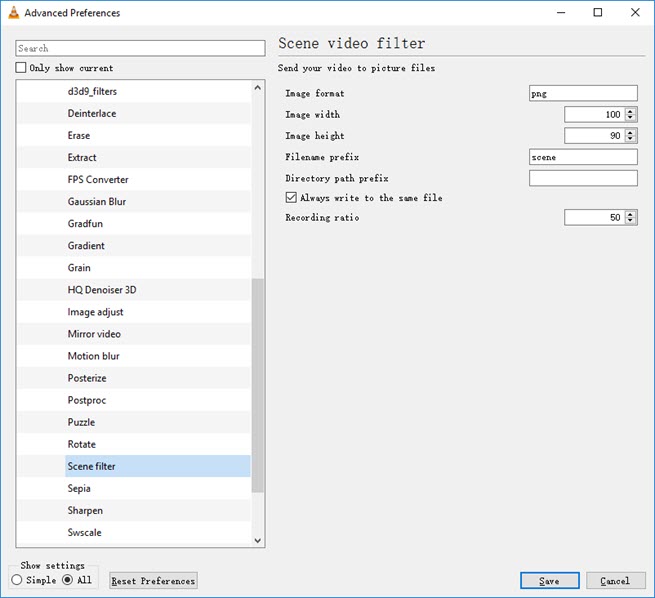655x598 pixels.
Task: Select Gaussian Blur in the list
Action: pos(97,202)
